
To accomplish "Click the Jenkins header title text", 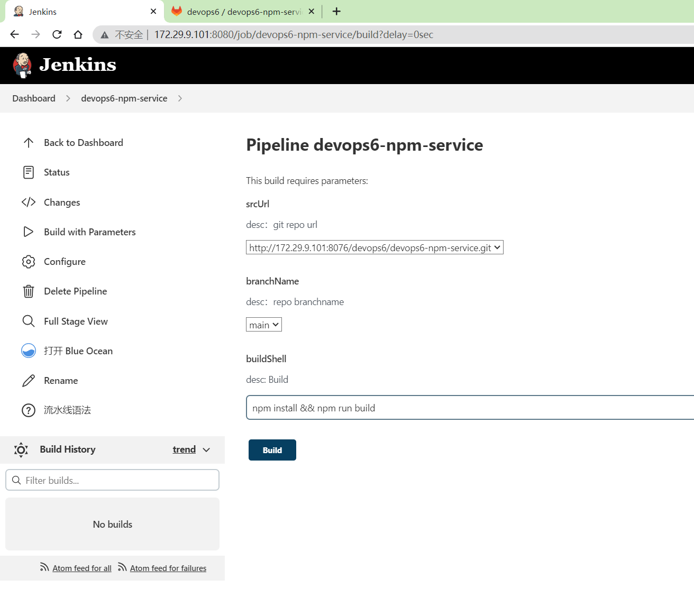I will pos(78,65).
